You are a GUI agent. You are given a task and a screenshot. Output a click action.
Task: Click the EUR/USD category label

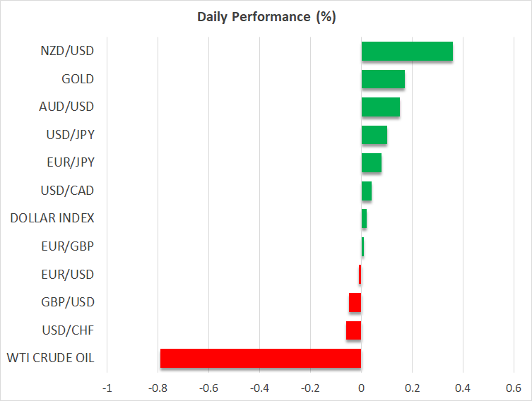coord(68,274)
